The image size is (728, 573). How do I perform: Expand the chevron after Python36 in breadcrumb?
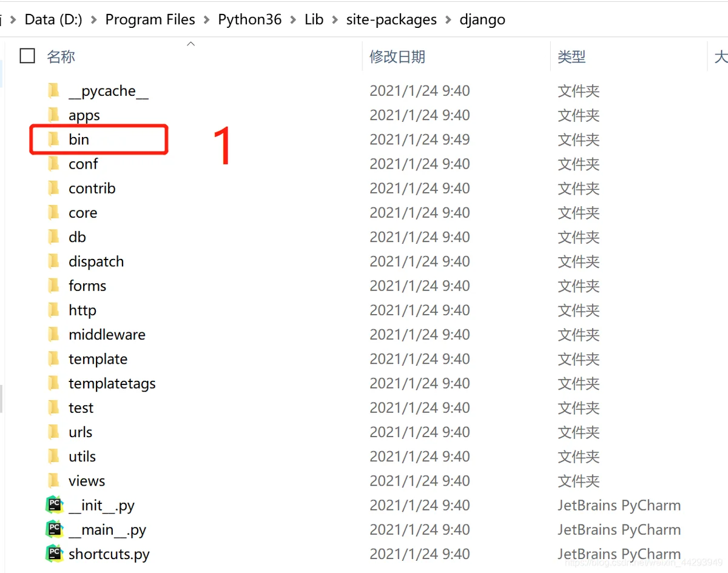[x=293, y=19]
